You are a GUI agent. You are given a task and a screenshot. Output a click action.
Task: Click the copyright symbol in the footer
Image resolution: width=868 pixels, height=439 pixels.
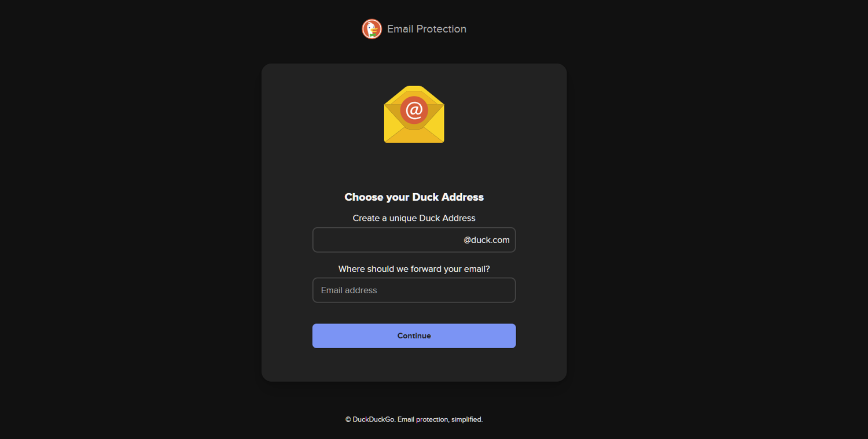(348, 419)
